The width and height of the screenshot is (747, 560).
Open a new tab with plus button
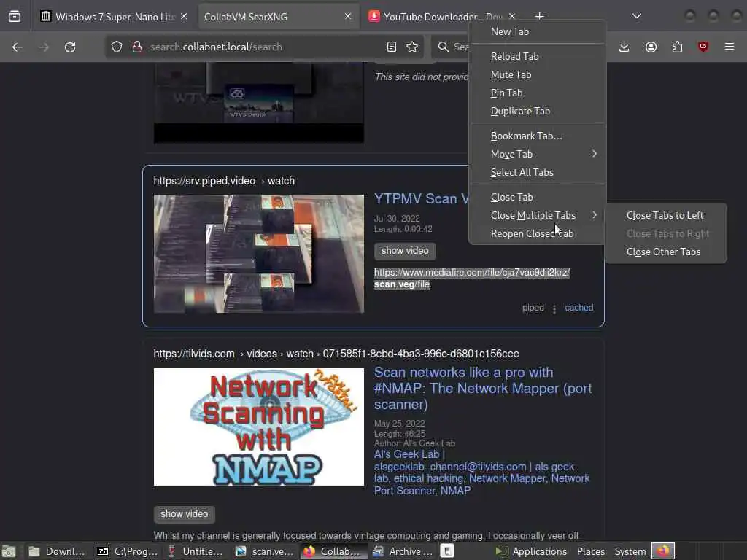tap(539, 16)
